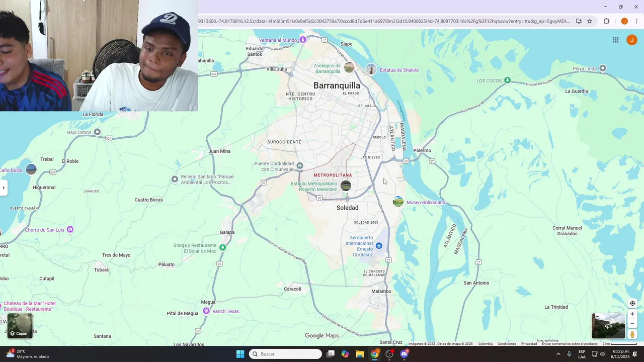Select the Malambo town label
This screenshot has width=644, height=362.
(381, 292)
